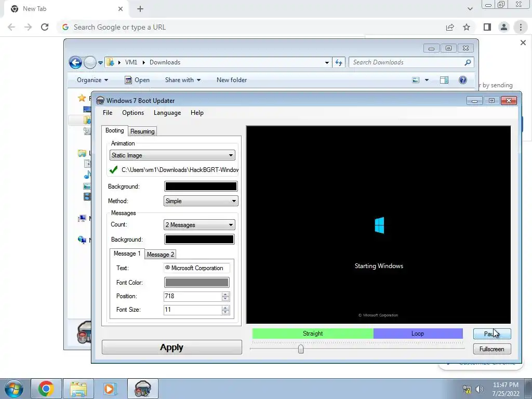The image size is (532, 399).
Task: Click the message Text input field
Action: [196, 268]
